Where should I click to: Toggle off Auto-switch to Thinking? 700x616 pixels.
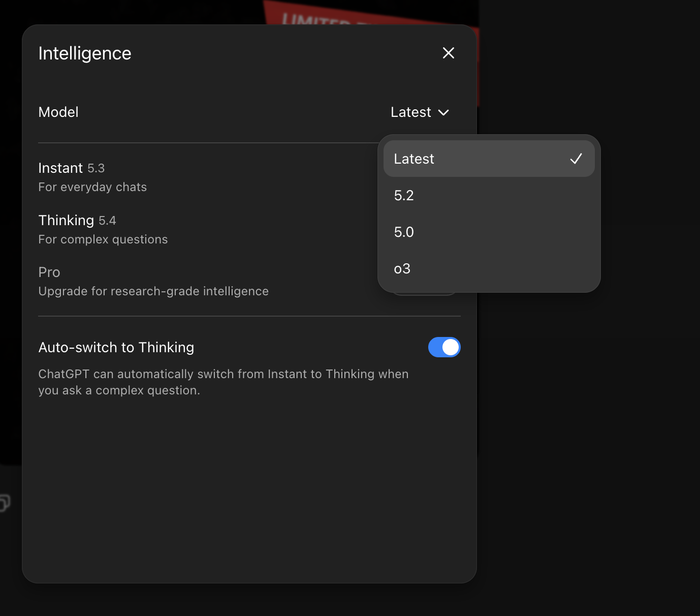tap(444, 347)
